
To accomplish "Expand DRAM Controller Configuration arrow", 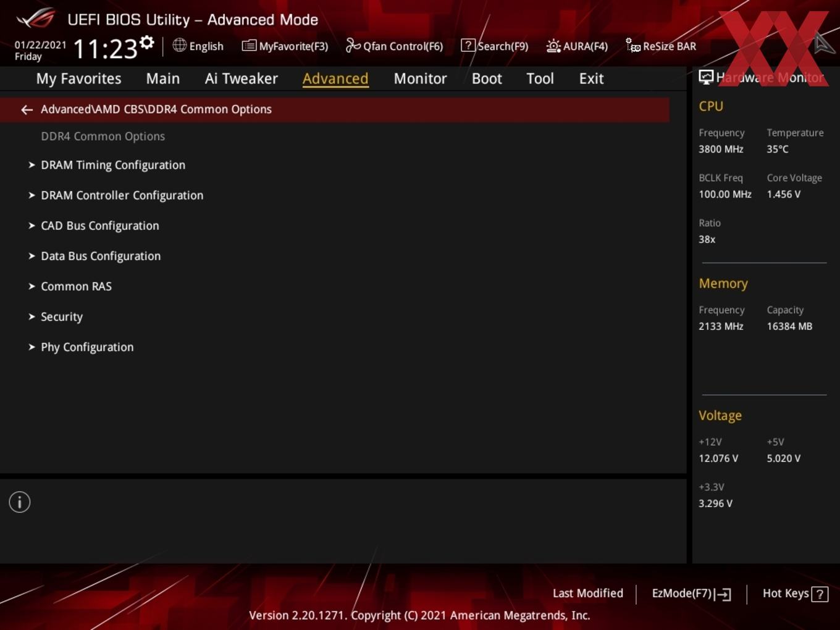I will point(31,195).
